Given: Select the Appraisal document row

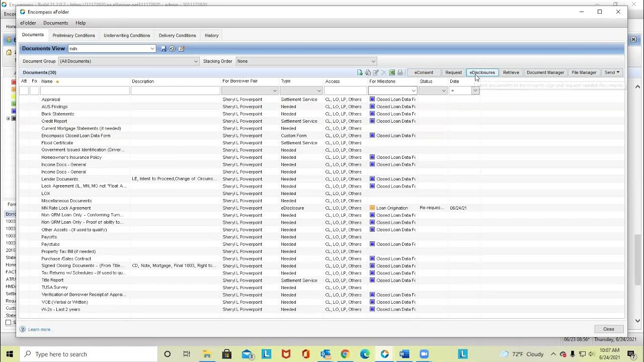Looking at the screenshot, I should point(322,100).
